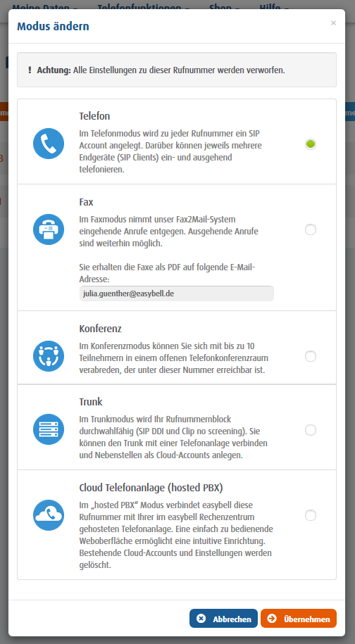
Task: Open the Meine Daten menu
Action: [x=46, y=8]
